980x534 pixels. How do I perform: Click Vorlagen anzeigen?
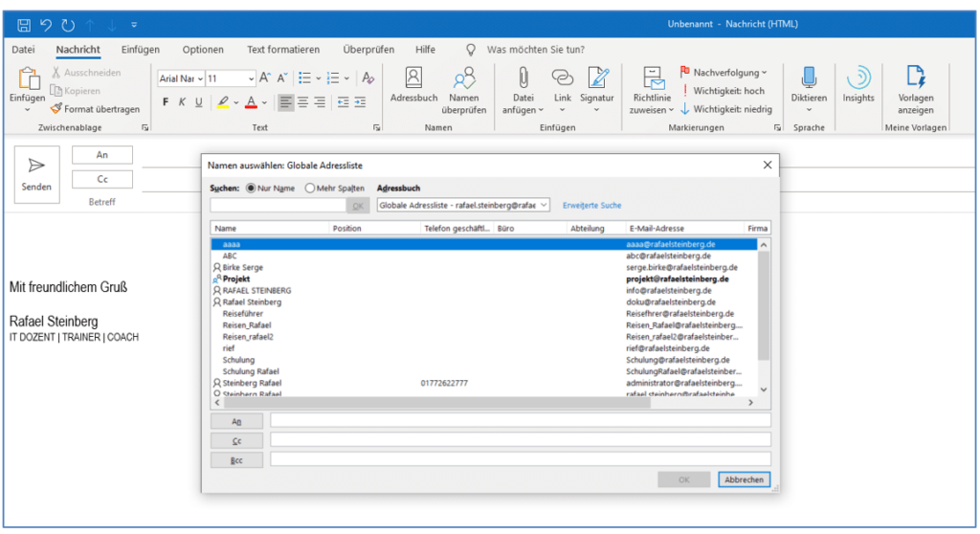pyautogui.click(x=916, y=91)
